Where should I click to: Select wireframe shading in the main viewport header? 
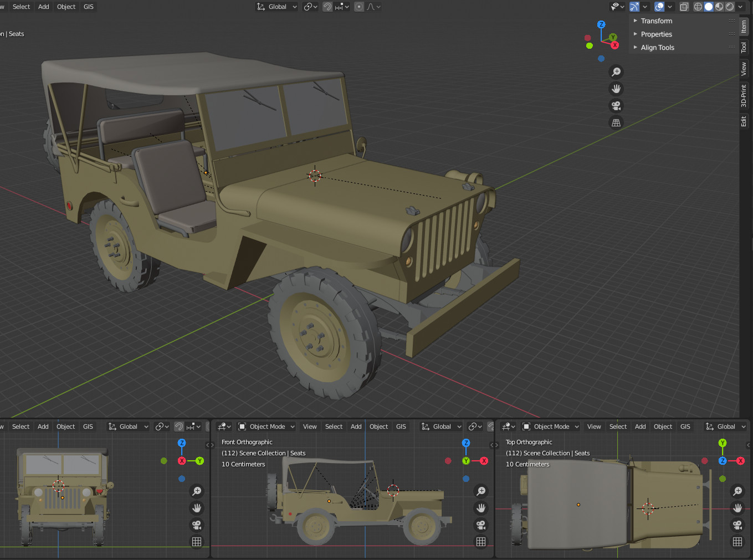tap(698, 7)
